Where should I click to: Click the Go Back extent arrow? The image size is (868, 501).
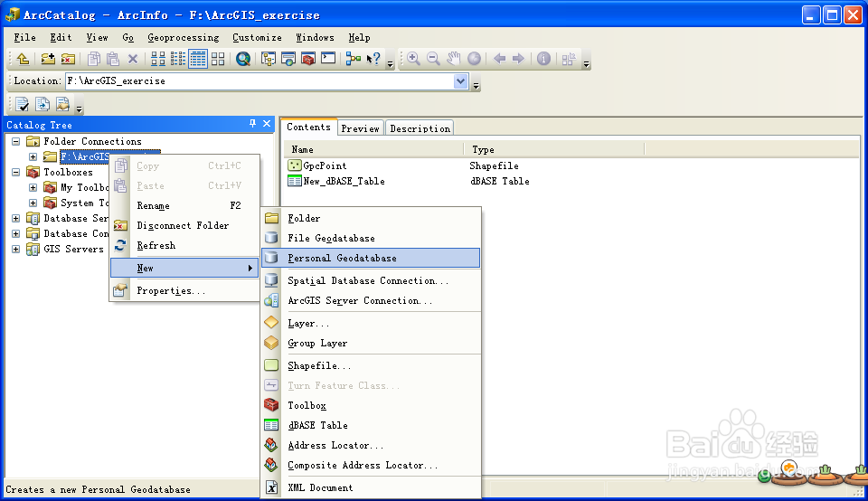pos(499,59)
